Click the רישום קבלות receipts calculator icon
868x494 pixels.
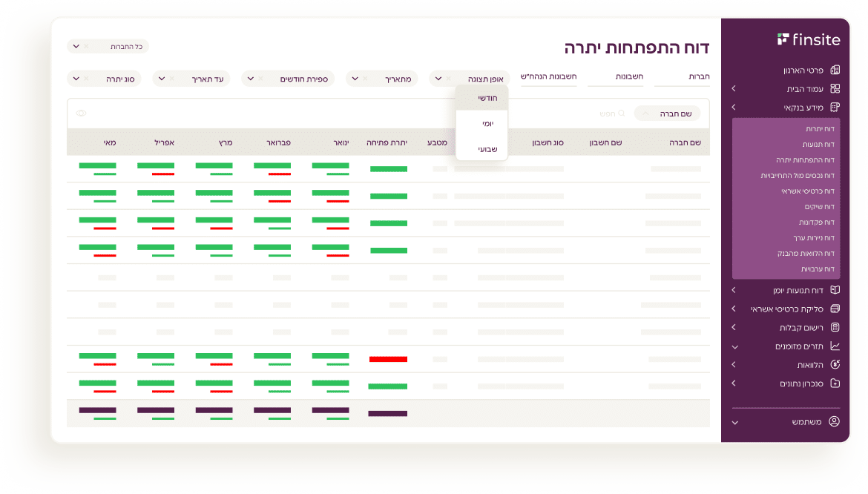coord(835,327)
